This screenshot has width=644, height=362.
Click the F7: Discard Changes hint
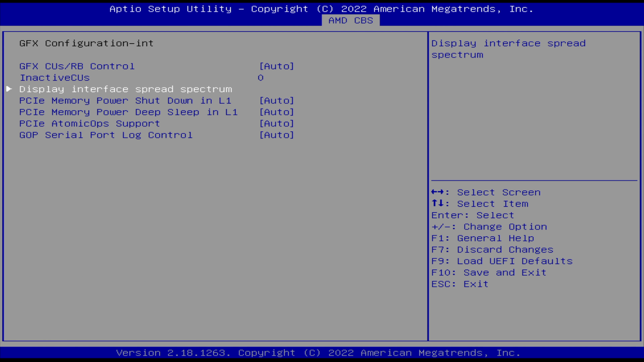493,250
